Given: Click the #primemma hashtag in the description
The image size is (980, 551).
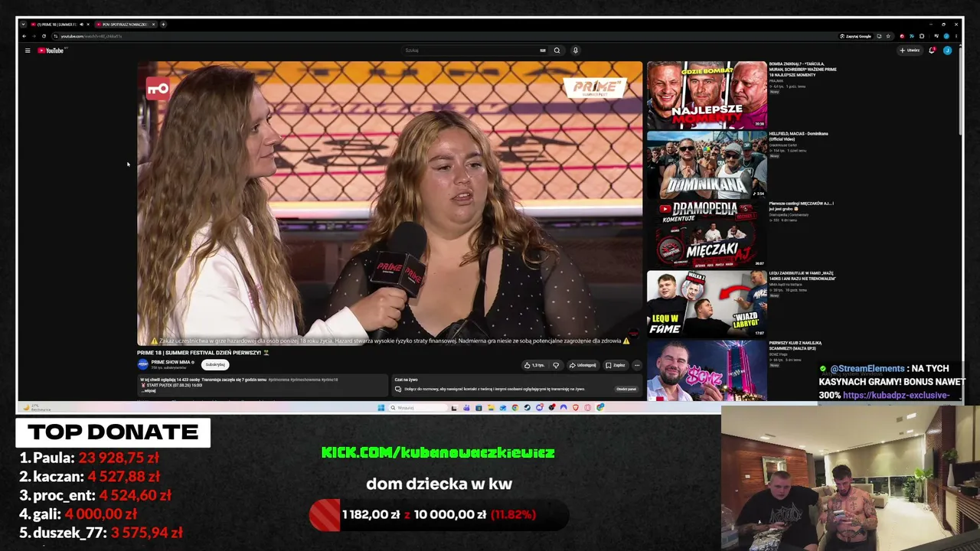Looking at the screenshot, I should (x=278, y=380).
